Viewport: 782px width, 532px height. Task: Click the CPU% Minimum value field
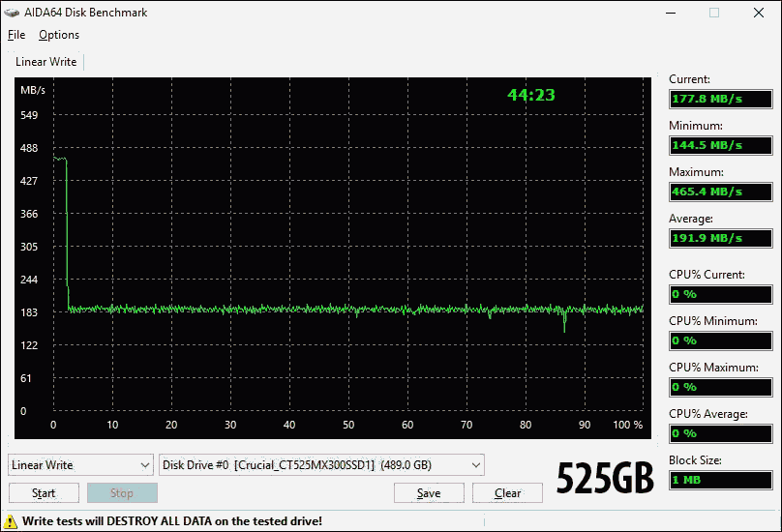721,340
